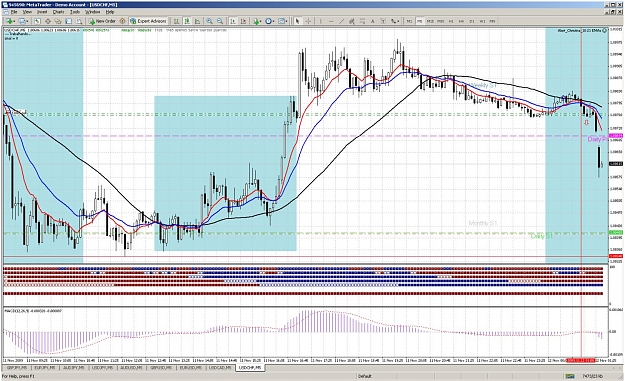This screenshot has width=625, height=381.
Task: Toggle the Market Watch window icon
Action: click(x=37, y=21)
